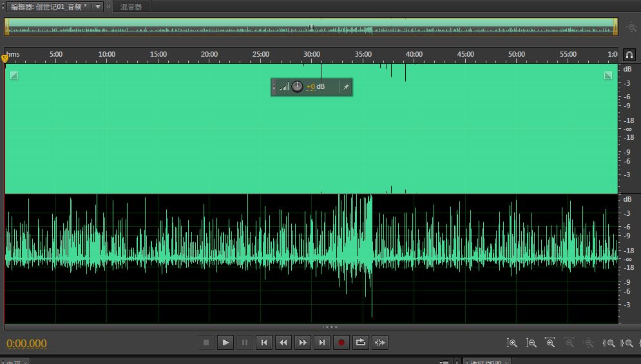Image resolution: width=641 pixels, height=364 pixels.
Task: Click the Record button
Action: (x=341, y=343)
